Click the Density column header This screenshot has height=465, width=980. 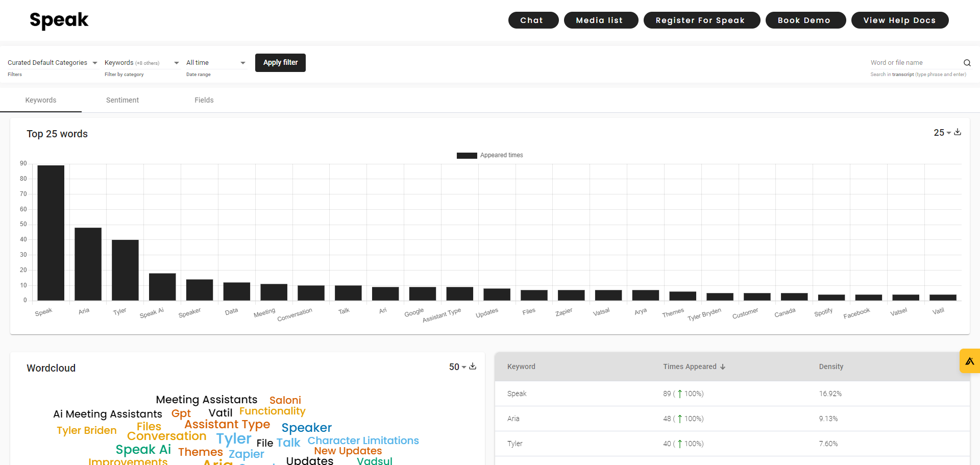click(831, 366)
